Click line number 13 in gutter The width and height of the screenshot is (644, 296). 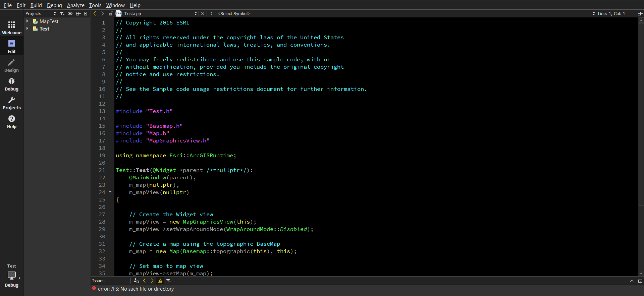(x=102, y=111)
